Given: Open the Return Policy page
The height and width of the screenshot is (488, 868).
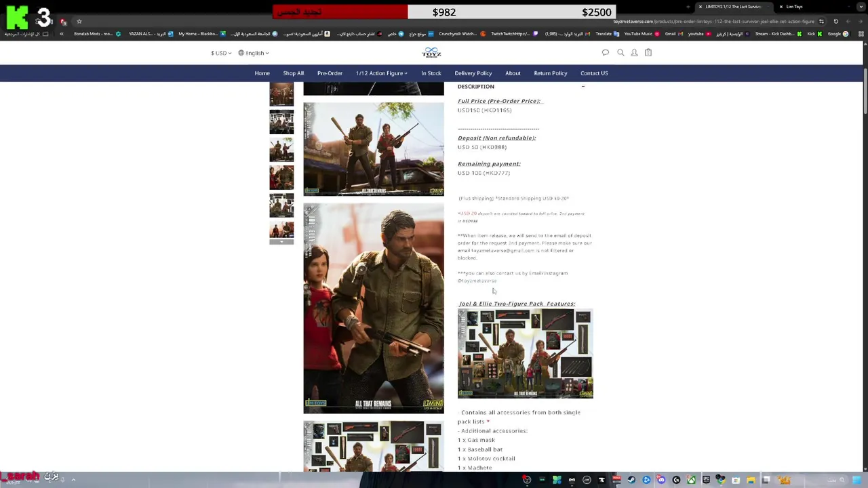Looking at the screenshot, I should pyautogui.click(x=550, y=73).
